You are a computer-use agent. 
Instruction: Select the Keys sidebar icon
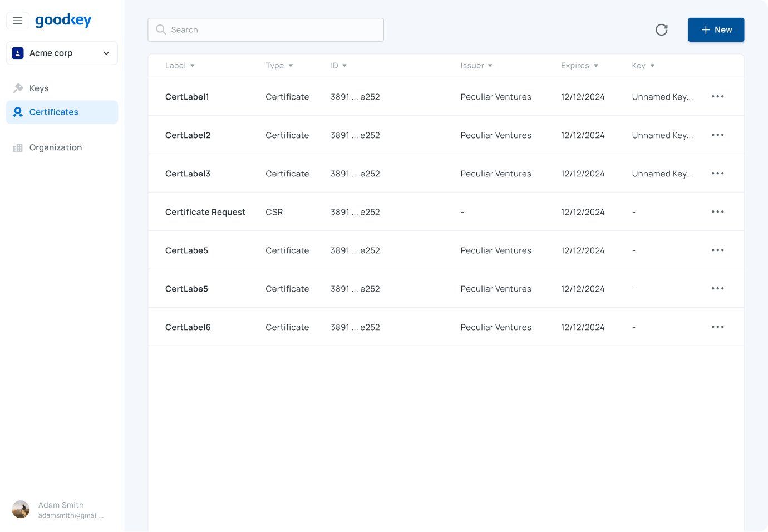18,88
